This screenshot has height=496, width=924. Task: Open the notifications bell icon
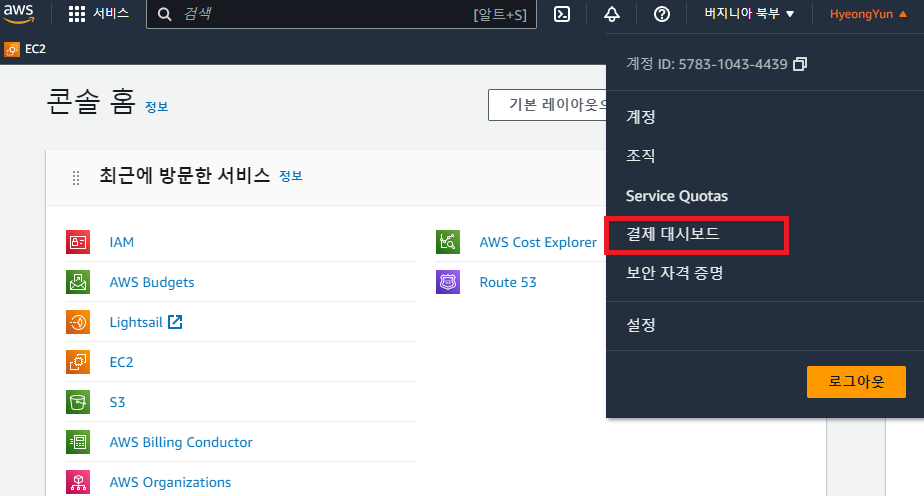coord(612,14)
